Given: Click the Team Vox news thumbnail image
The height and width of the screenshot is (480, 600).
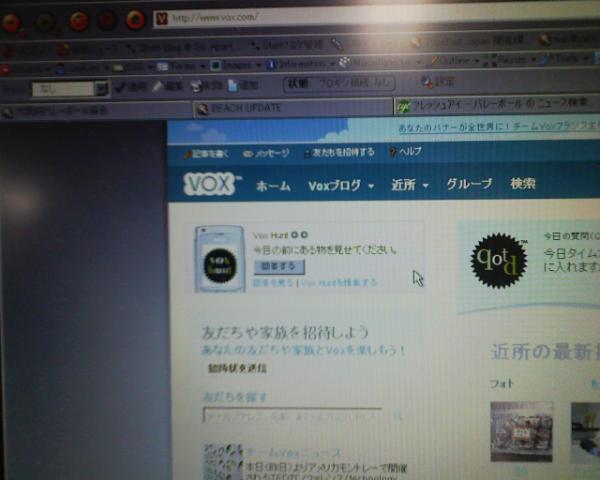Looking at the screenshot, I should 223,462.
